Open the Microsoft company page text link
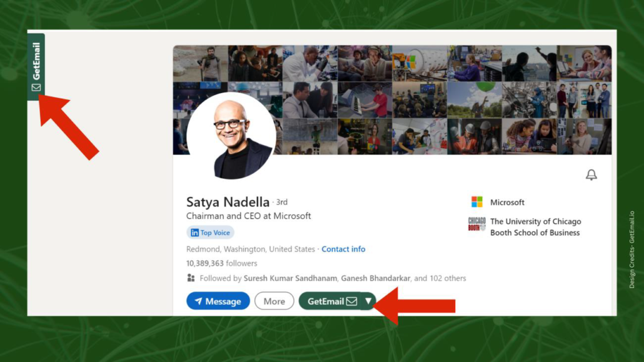The image size is (644, 362). pyautogui.click(x=507, y=203)
